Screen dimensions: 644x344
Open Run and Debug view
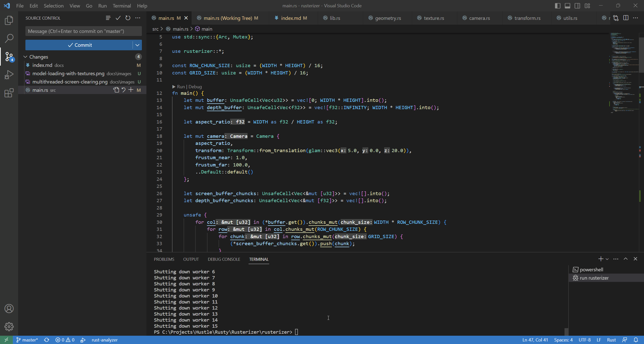coord(9,75)
